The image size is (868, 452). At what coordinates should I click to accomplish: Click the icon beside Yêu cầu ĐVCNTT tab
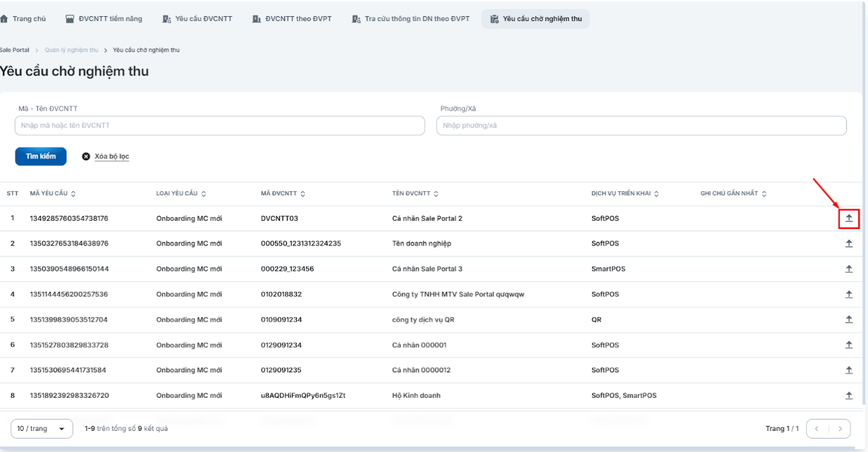tap(166, 19)
